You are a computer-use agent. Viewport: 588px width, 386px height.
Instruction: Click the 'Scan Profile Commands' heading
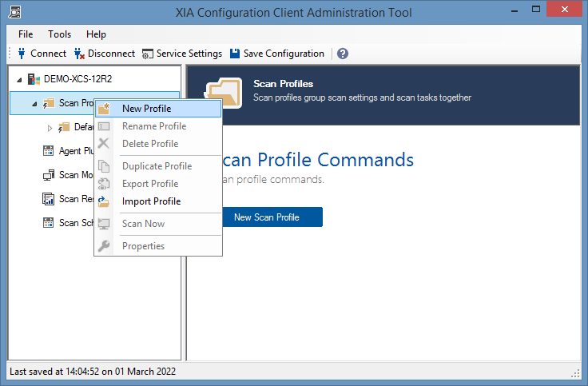pyautogui.click(x=318, y=160)
